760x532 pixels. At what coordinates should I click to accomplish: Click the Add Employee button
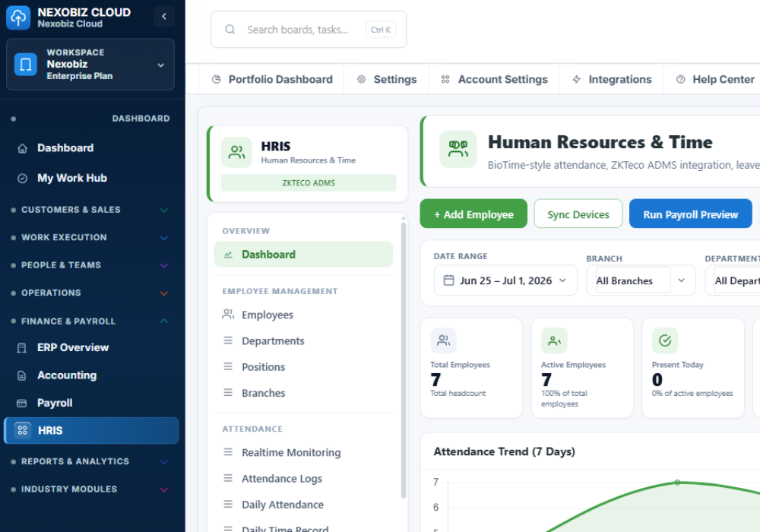click(x=473, y=214)
